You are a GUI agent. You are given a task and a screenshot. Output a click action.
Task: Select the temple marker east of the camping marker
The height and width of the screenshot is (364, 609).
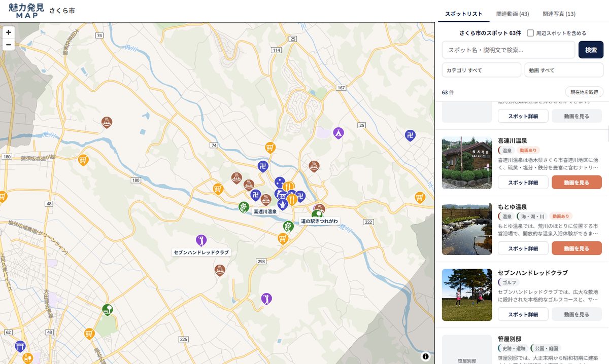tap(411, 135)
